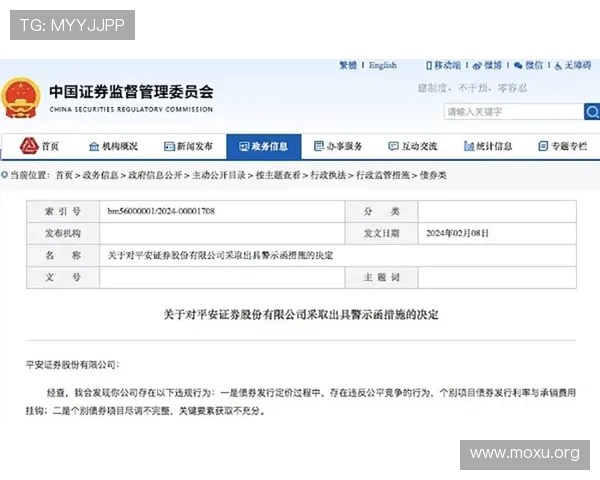Click the monitor icon beside 政务信息
600x480 pixels.
244,146
